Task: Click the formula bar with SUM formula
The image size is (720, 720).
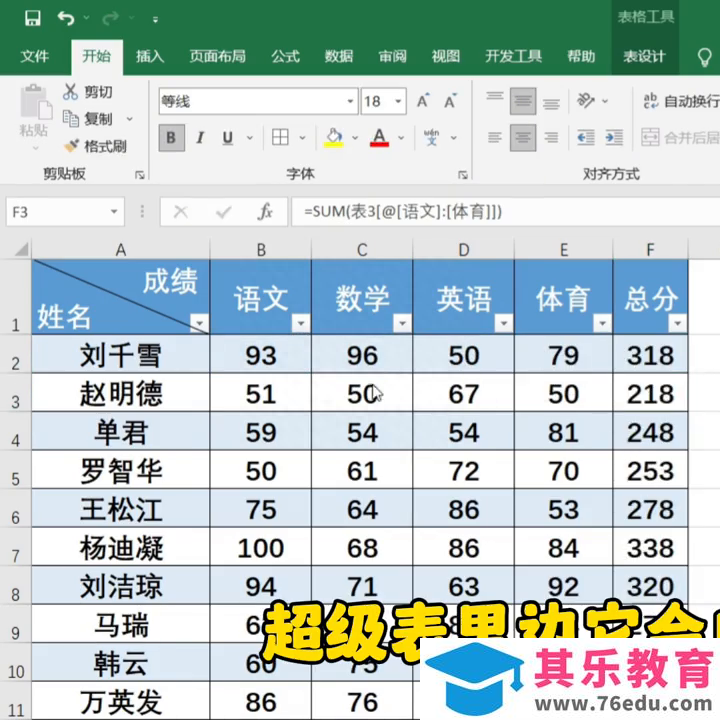Action: [x=506, y=212]
